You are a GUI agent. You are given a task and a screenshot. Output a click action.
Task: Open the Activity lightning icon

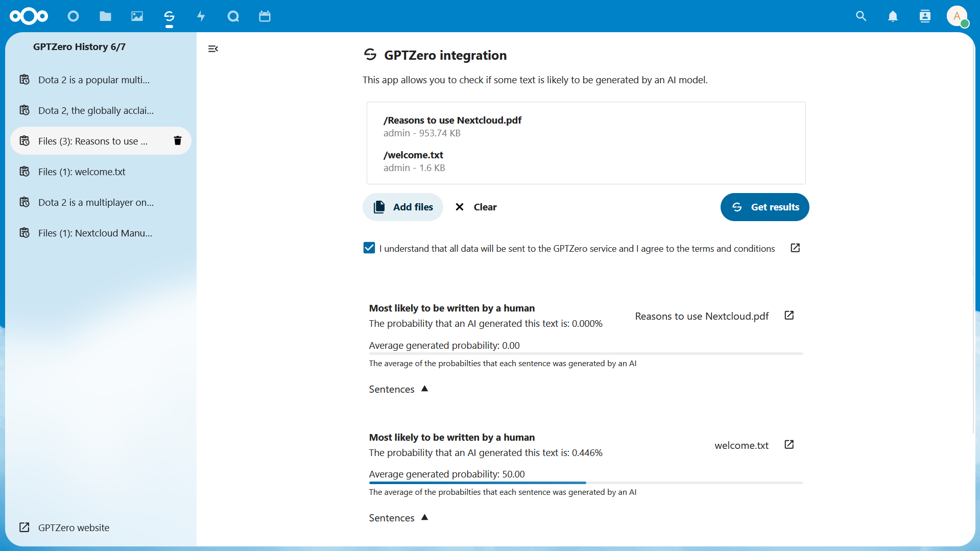(201, 16)
